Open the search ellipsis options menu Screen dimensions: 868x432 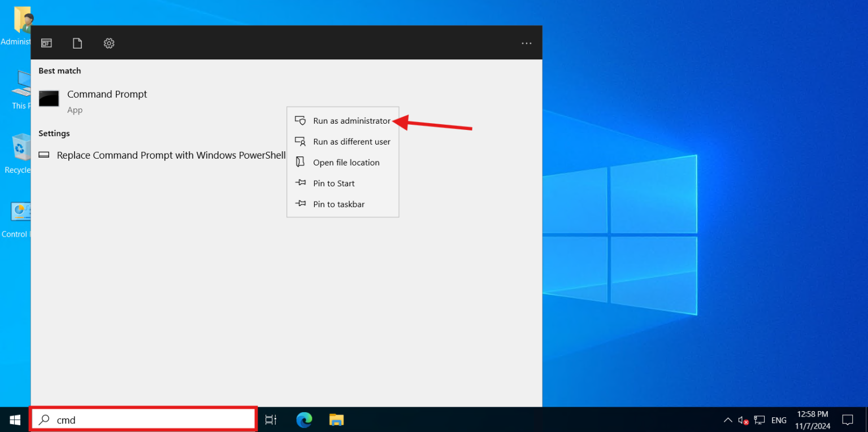526,42
